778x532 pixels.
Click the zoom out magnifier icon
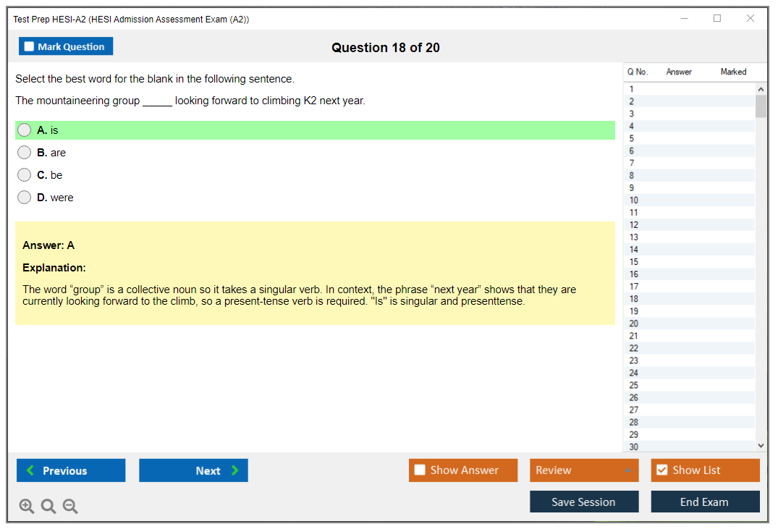coord(70,507)
